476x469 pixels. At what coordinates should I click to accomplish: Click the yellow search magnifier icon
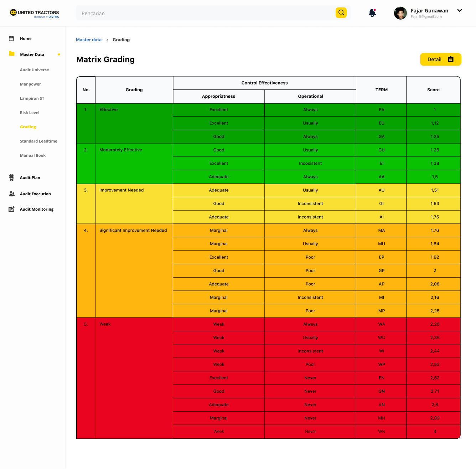pyautogui.click(x=341, y=13)
